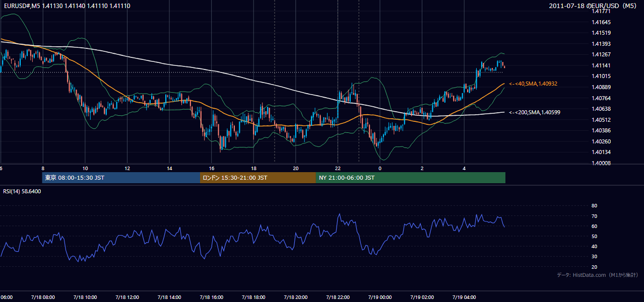
Task: Click the 7/18 18:00 date axis label
Action: click(x=254, y=297)
